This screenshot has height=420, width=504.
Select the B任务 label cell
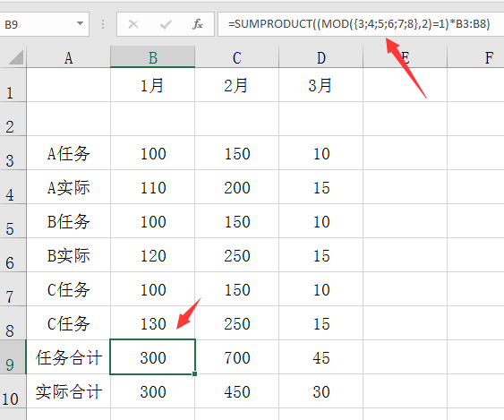[x=68, y=221]
